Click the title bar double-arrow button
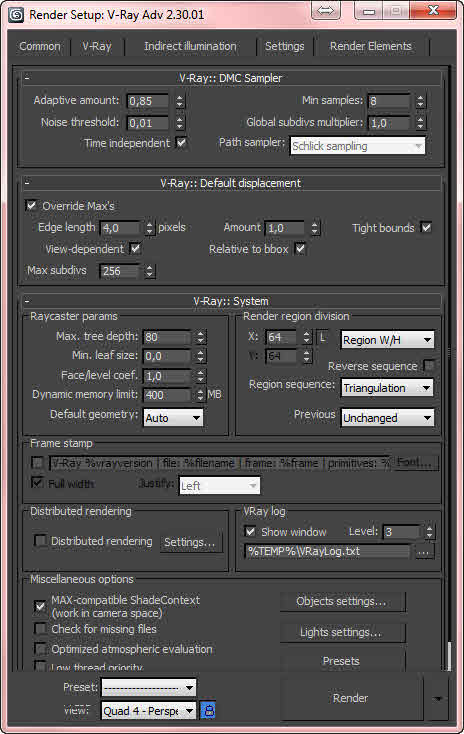The height and width of the screenshot is (734, 464). pos(326,10)
